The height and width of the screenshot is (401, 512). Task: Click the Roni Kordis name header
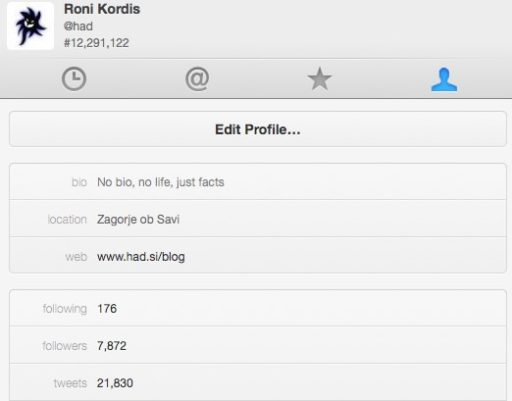102,9
